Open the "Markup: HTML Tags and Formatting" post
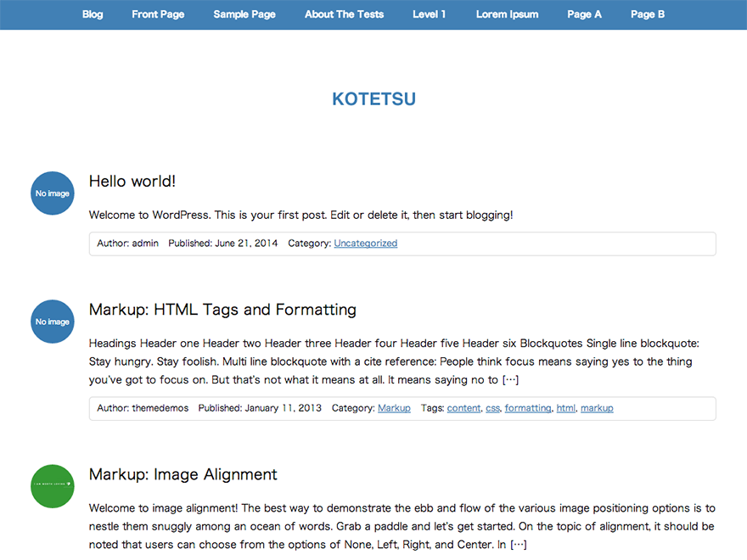 coord(222,309)
